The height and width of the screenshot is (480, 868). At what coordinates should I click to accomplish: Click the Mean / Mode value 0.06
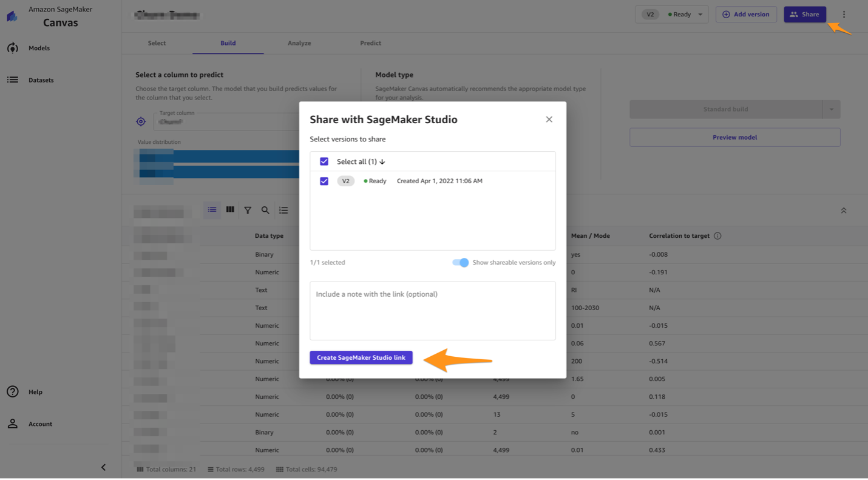[577, 343]
